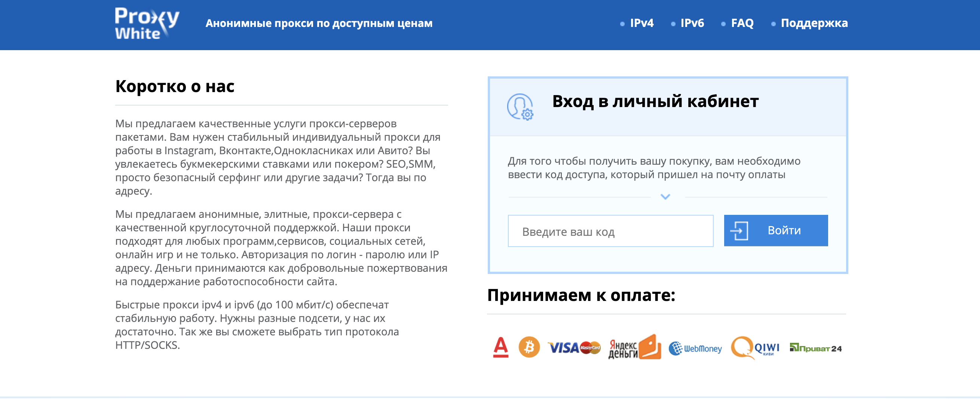
Task: Click the Анонимные прокси tagline link
Action: tap(319, 23)
